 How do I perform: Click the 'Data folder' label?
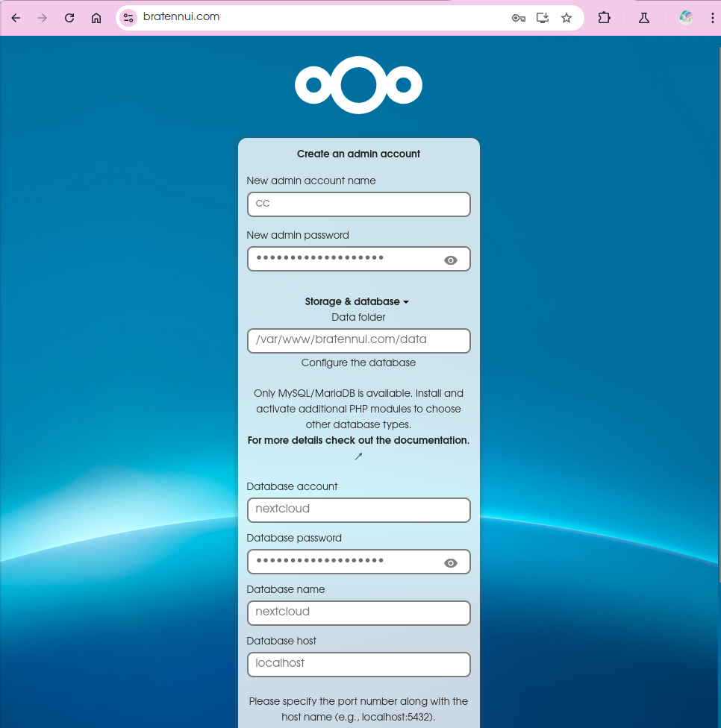point(358,317)
